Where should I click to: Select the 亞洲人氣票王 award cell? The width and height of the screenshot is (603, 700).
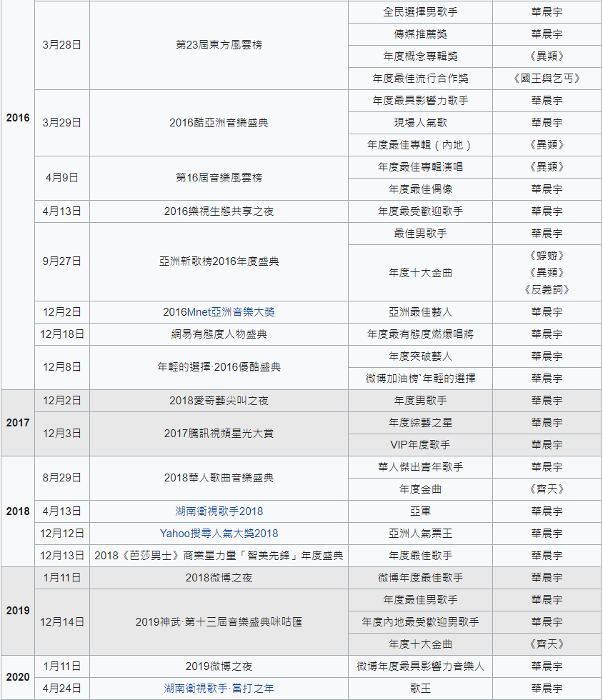click(420, 534)
